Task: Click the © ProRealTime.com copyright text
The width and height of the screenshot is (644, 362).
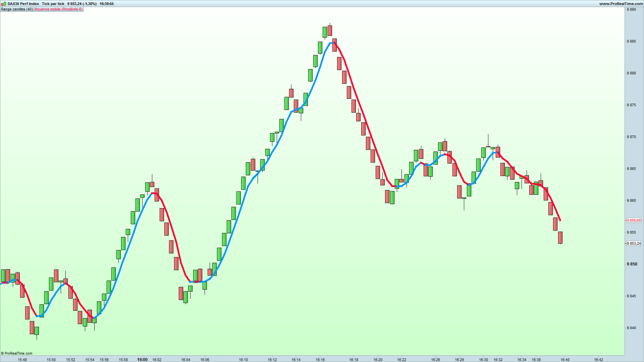Action: 17,353
